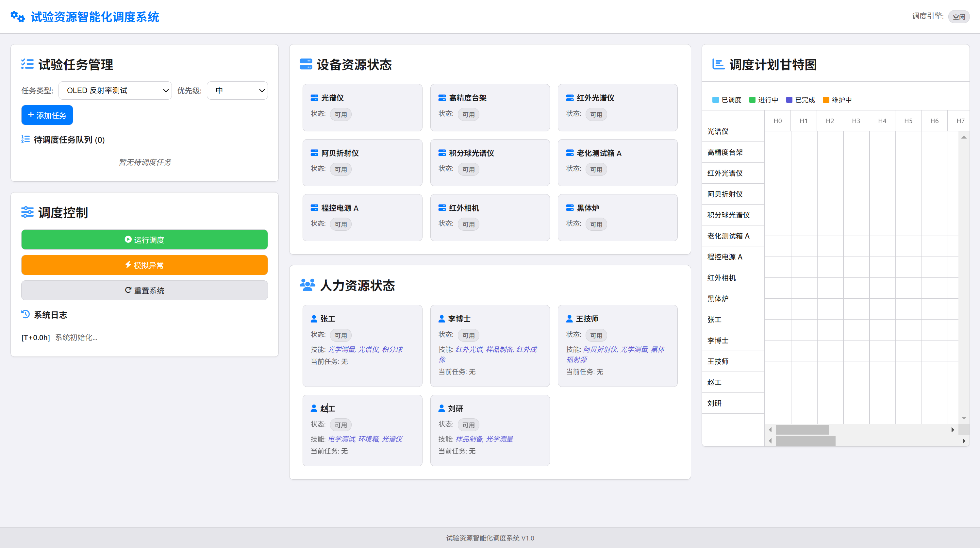
Task: Click the pending queue numbered list icon
Action: (x=25, y=139)
